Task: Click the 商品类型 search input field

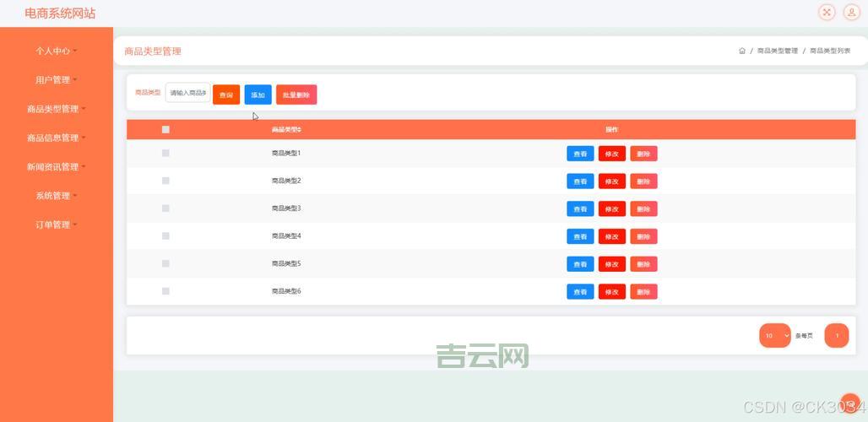Action: coord(187,93)
